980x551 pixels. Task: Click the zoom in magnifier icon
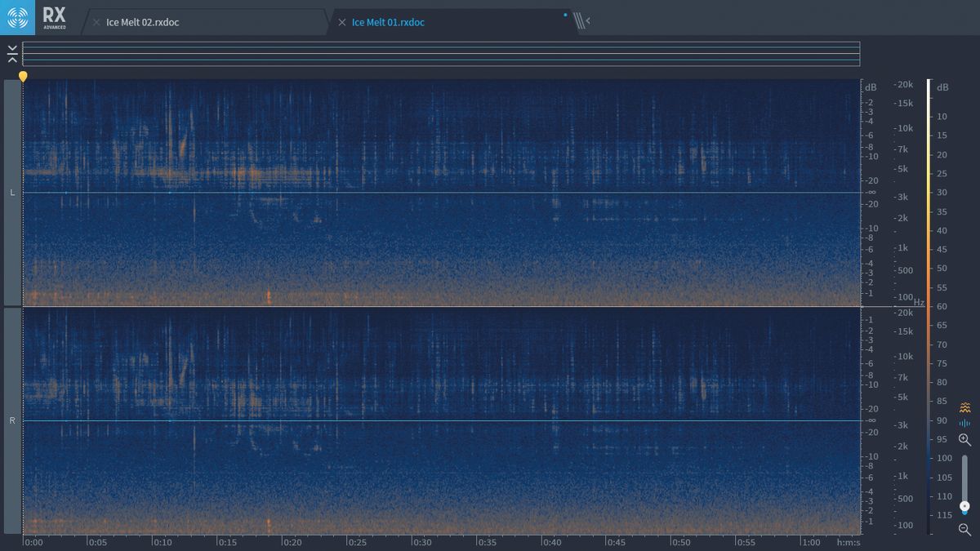[x=965, y=440]
